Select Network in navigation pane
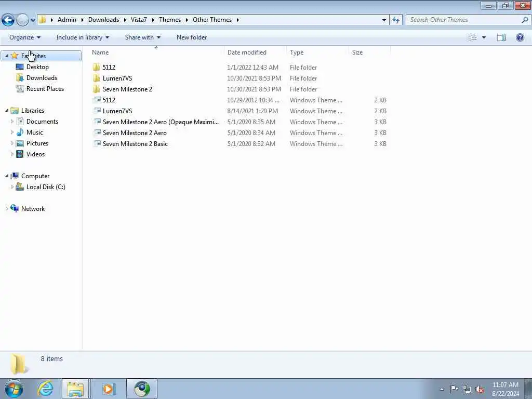The height and width of the screenshot is (399, 532). [33, 209]
